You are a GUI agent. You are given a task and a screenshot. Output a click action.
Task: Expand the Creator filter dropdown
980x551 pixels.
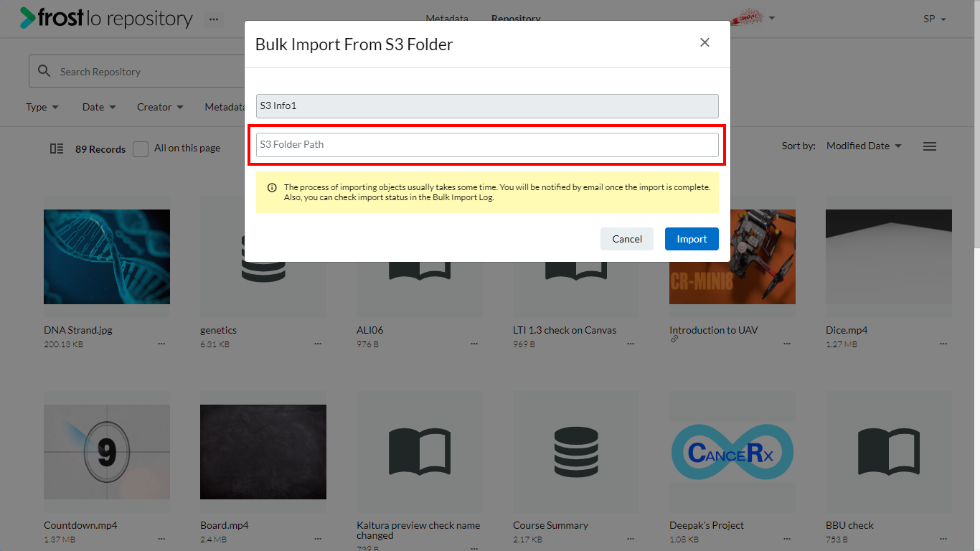160,107
